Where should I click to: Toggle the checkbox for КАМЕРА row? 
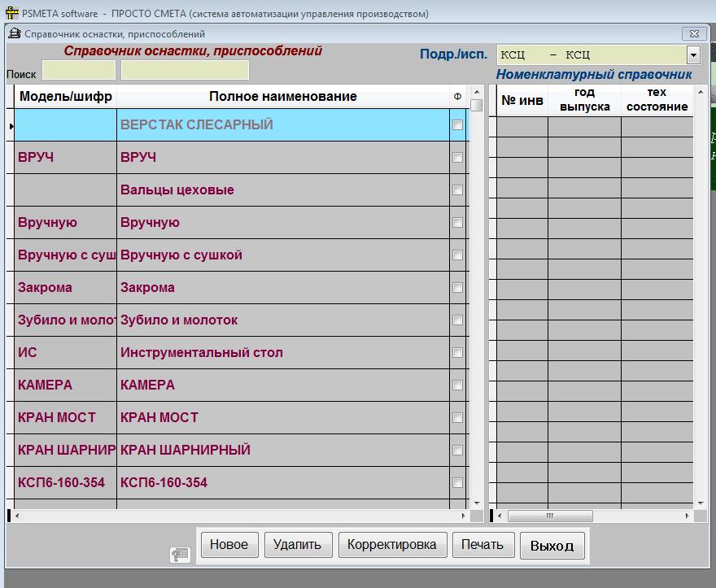[457, 385]
